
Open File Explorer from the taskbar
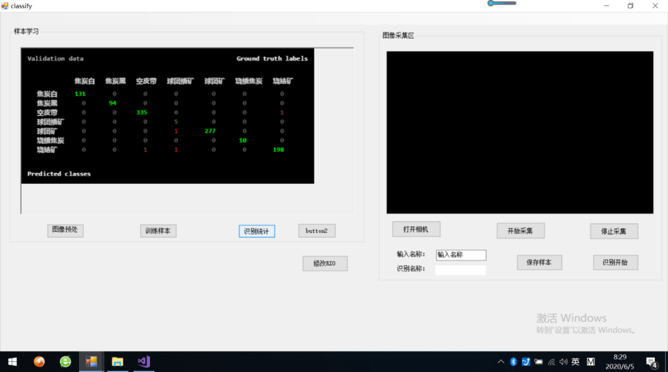[x=117, y=362]
